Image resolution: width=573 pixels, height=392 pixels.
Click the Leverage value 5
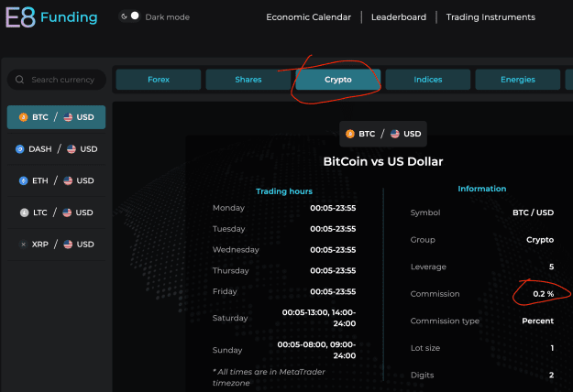(551, 267)
